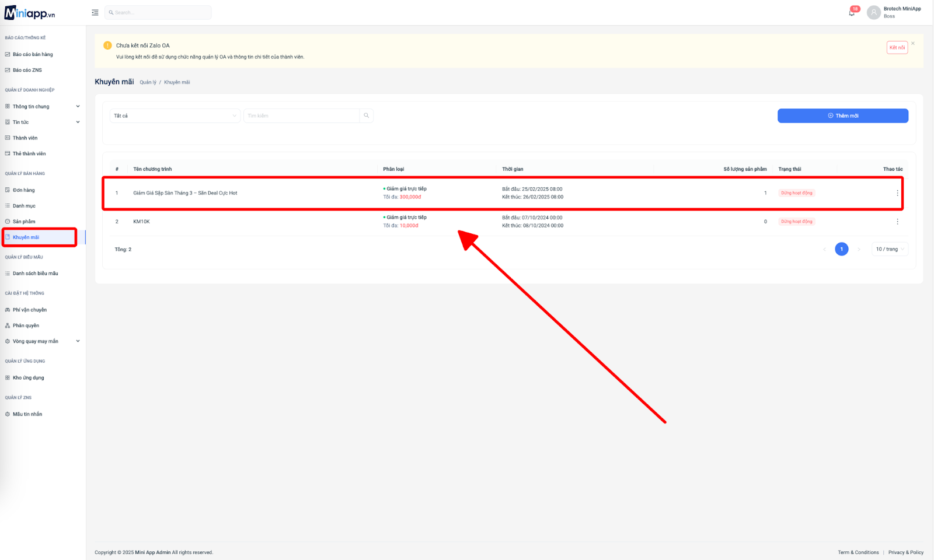Open Báo cáo bán hàng in sidebar
934x560 pixels.
(x=33, y=54)
